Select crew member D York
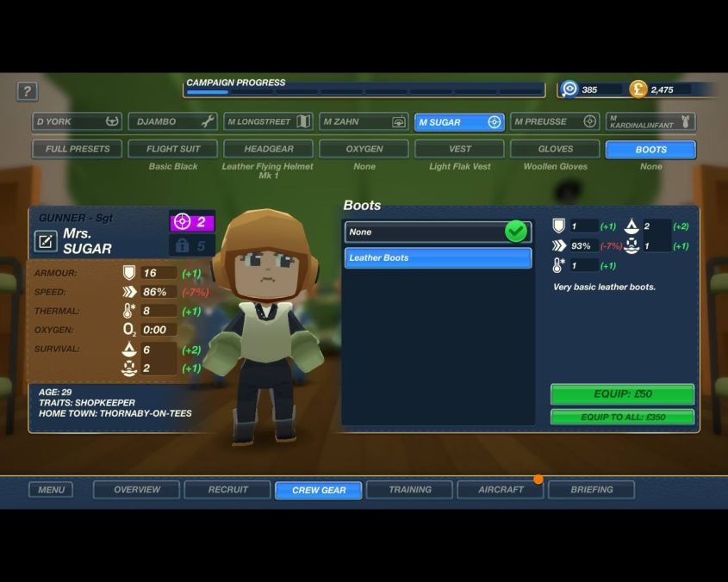The width and height of the screenshot is (728, 582). (x=77, y=121)
